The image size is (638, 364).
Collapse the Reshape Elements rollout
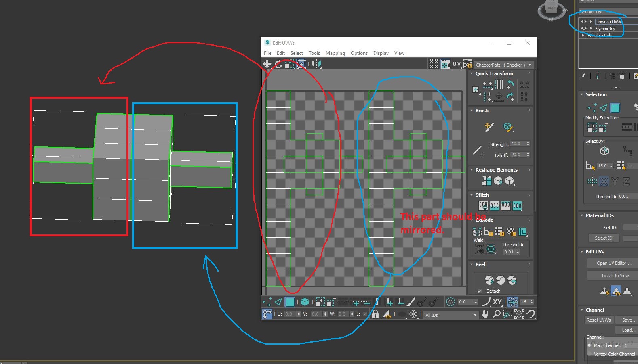pyautogui.click(x=472, y=170)
